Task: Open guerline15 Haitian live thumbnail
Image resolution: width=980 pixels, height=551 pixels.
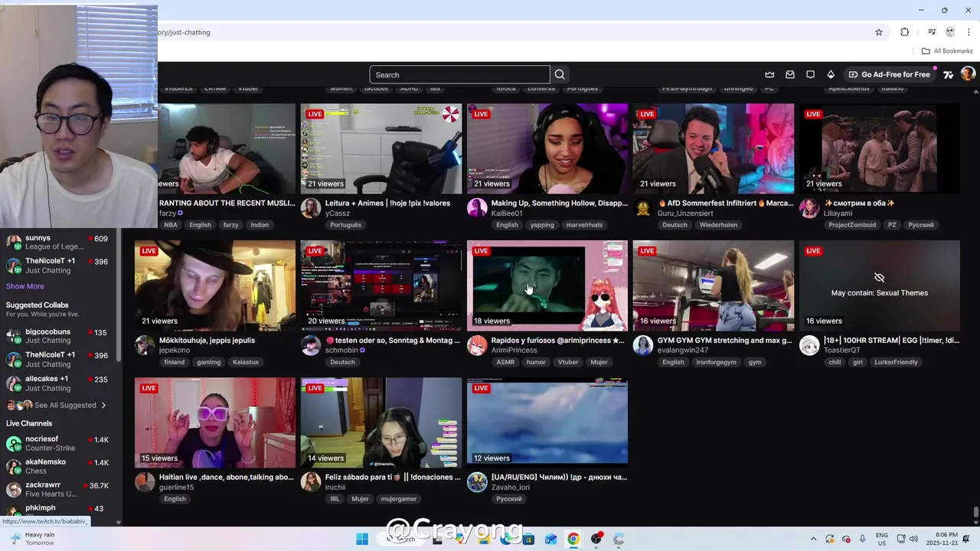Action: click(214, 422)
